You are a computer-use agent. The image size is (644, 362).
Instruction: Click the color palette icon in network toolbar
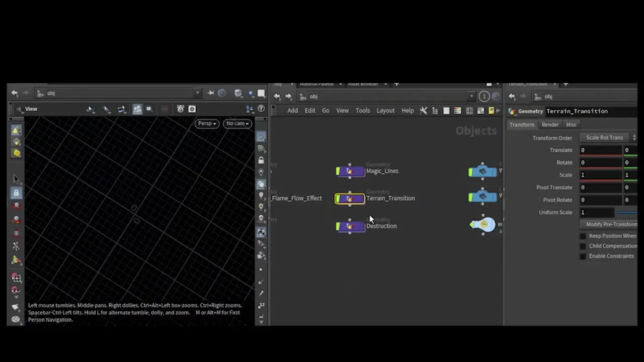[457, 111]
